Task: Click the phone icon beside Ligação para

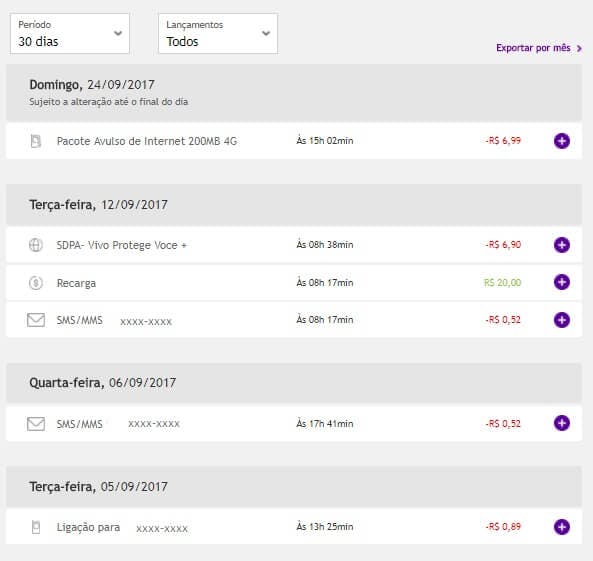Action: coord(36,527)
